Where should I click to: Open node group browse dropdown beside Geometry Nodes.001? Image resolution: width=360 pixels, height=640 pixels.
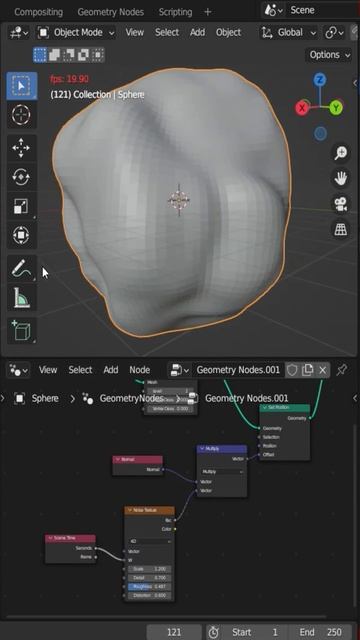pyautogui.click(x=180, y=370)
